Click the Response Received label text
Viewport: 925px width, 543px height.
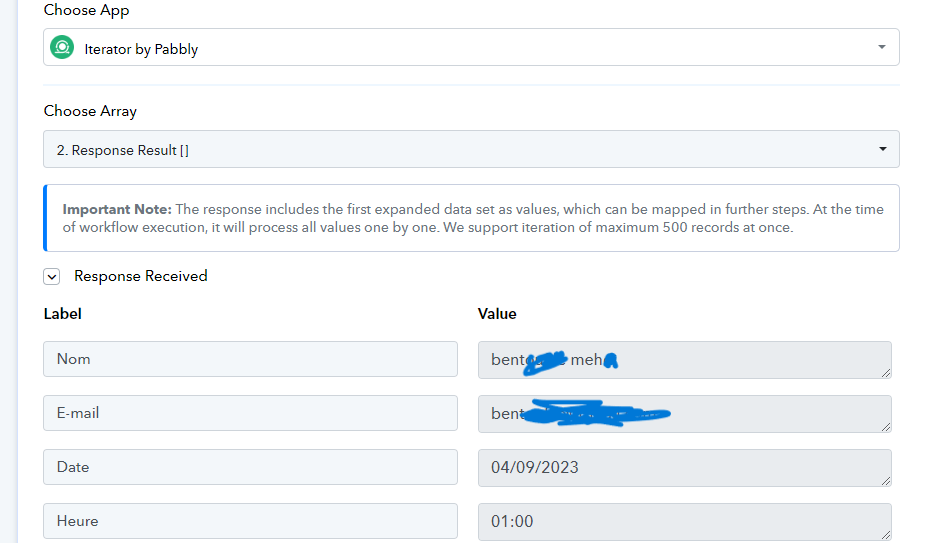[x=140, y=276]
